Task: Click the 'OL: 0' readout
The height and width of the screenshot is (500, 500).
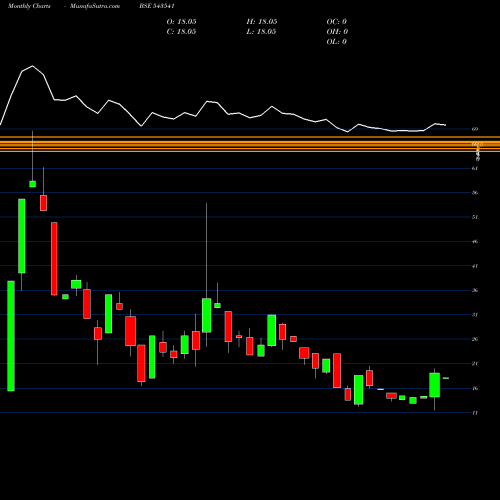Action: point(337,42)
